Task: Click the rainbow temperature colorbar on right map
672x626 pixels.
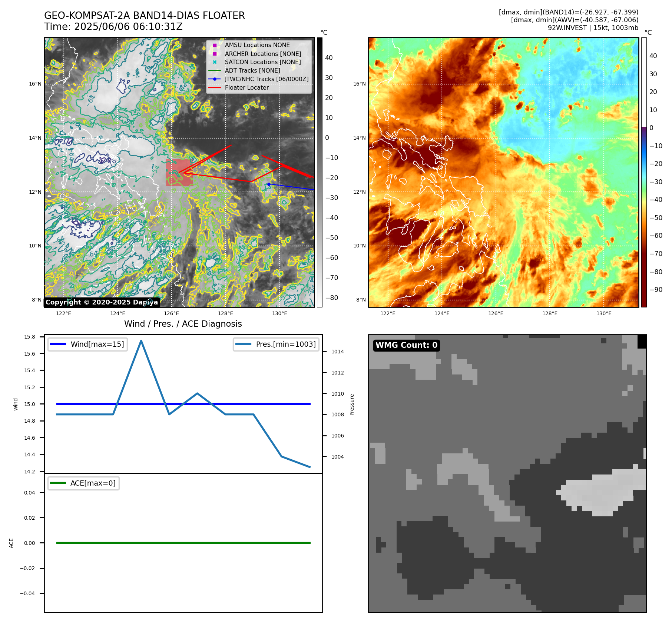Action: 644,172
